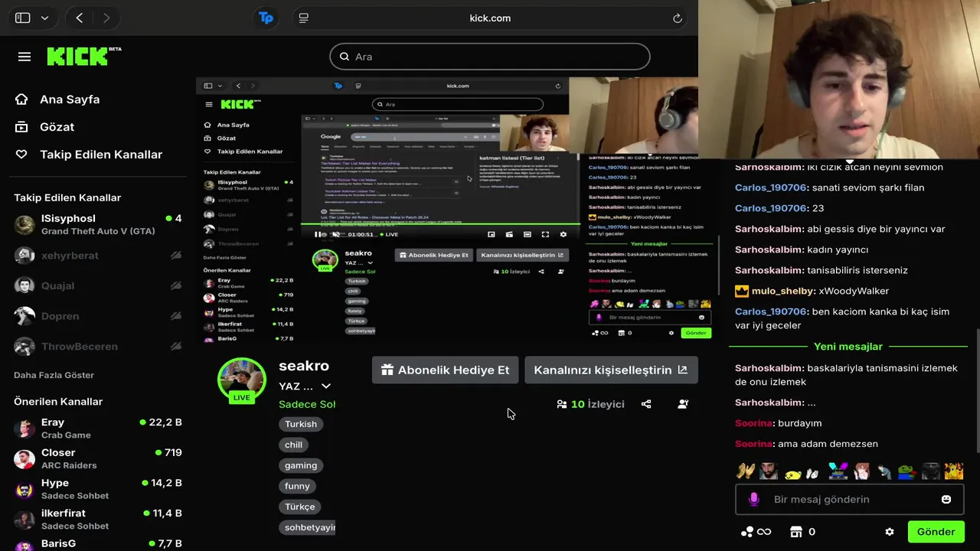Viewport: 980px width, 551px height.
Task: Open offline channel Dopren
Action: tap(98, 316)
